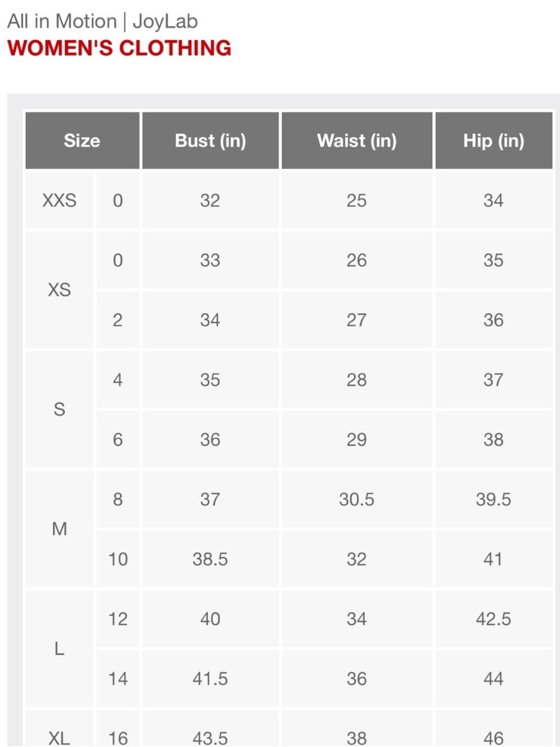Select the M size label cell
This screenshot has width=560, height=747.
(x=59, y=529)
